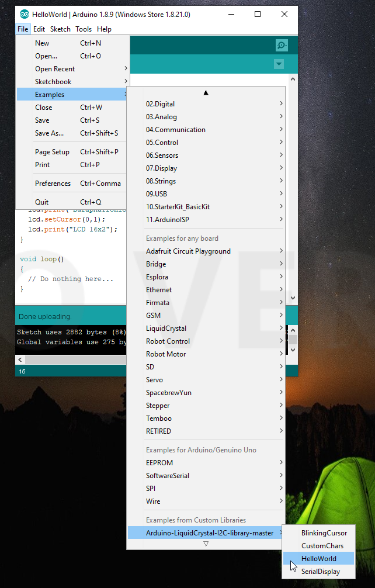The image size is (375, 588).
Task: Open Preferences from File menu
Action: (x=72, y=183)
